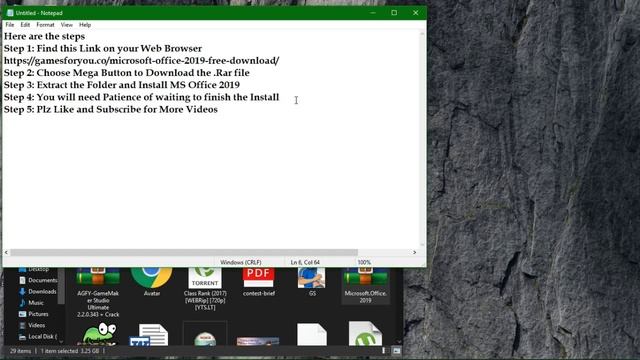Open the Edit menu in Notepad
This screenshot has height=360, width=640.
[25, 25]
